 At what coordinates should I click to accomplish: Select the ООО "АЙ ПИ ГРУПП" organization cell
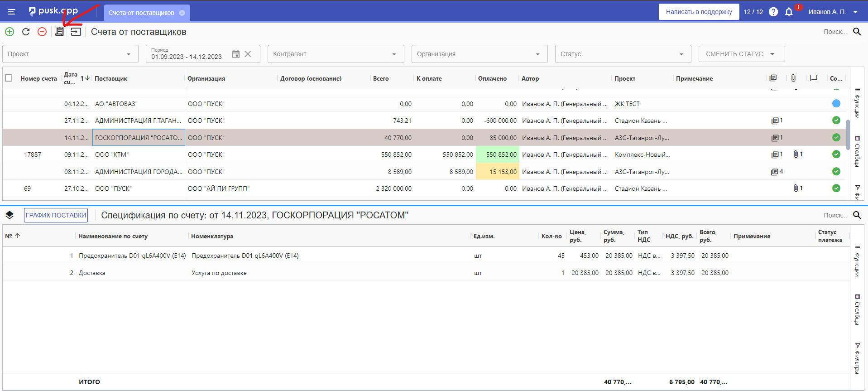point(219,188)
